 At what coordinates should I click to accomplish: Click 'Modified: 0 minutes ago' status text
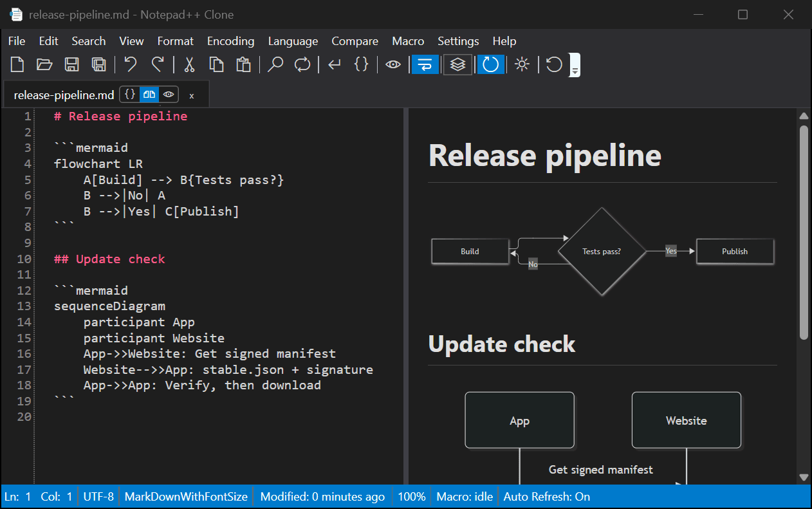point(322,497)
